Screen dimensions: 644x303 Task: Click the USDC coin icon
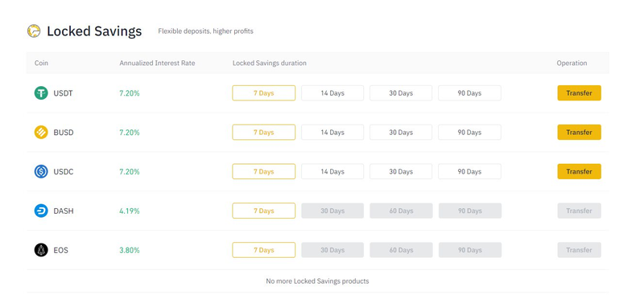click(41, 171)
